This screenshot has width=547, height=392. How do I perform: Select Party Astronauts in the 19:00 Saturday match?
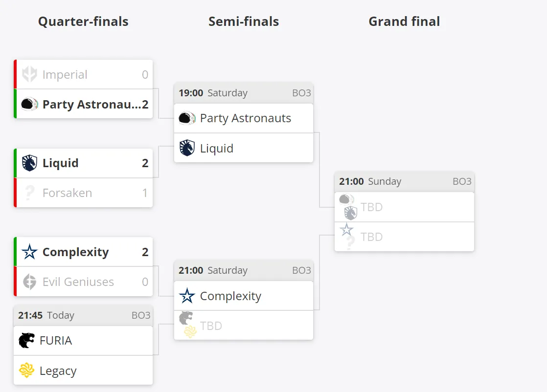tap(244, 118)
